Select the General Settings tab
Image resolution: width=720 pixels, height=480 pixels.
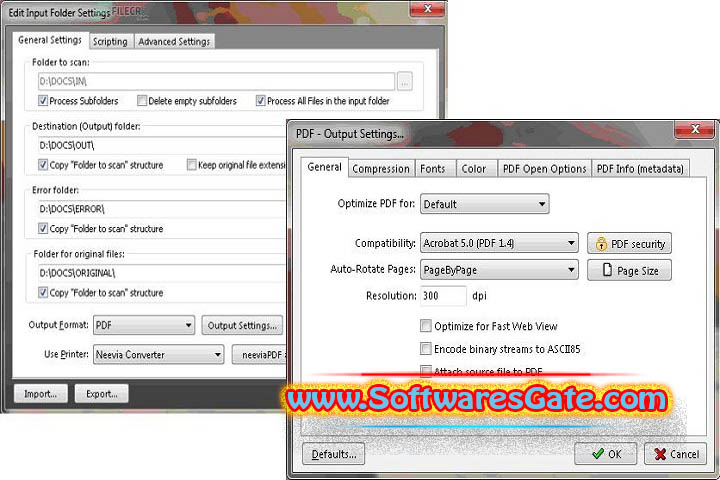[x=50, y=40]
